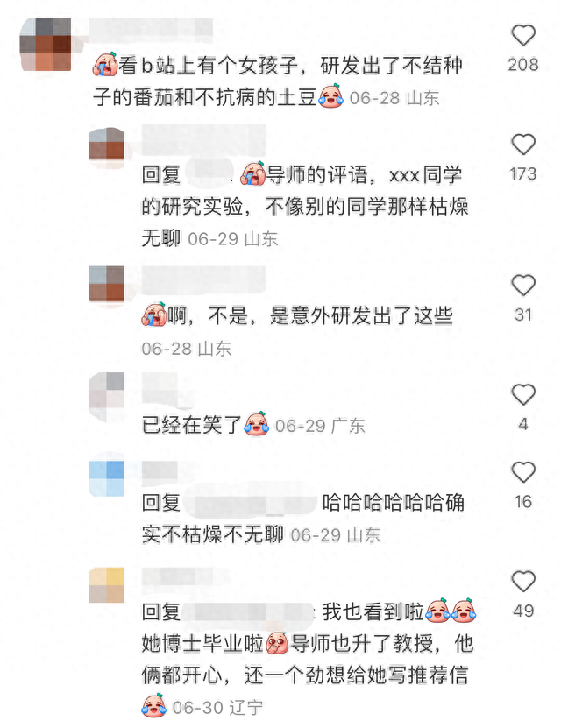The width and height of the screenshot is (561, 728).
Task: Tap the heart above the 16 count
Action: 523,473
